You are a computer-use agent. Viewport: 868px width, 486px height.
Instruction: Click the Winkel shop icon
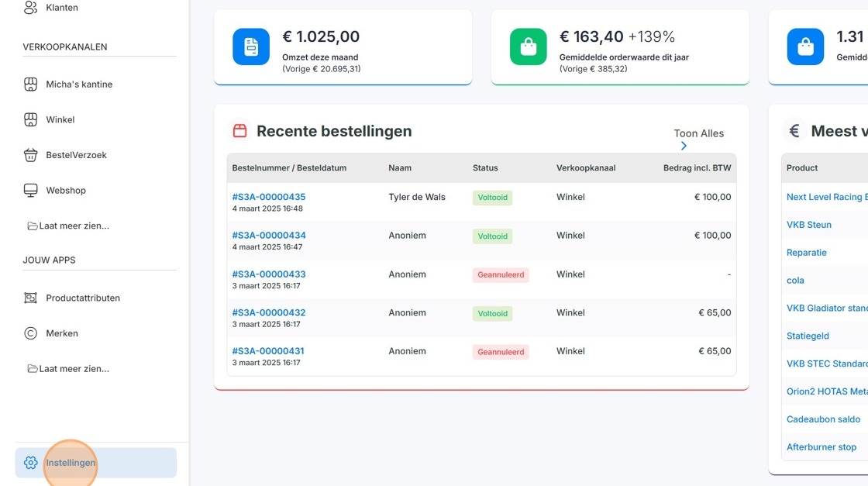tap(30, 119)
